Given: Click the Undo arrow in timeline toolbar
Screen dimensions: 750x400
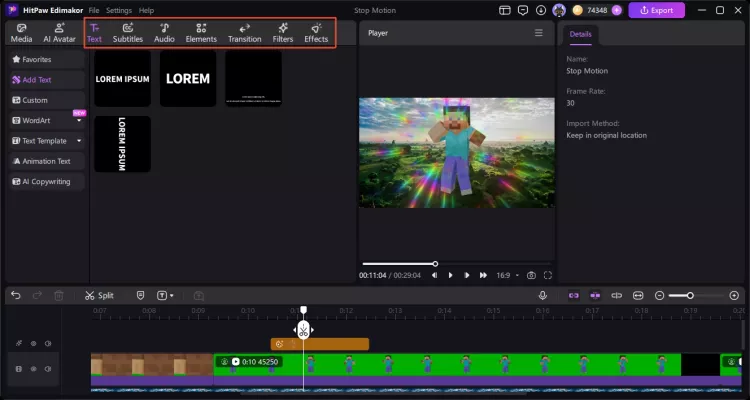Looking at the screenshot, I should coord(16,296).
